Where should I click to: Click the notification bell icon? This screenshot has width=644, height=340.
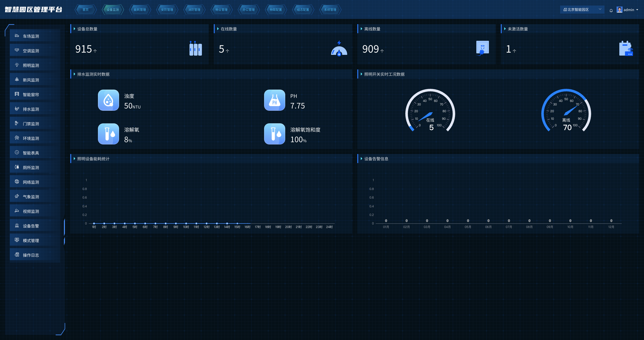pos(611,10)
